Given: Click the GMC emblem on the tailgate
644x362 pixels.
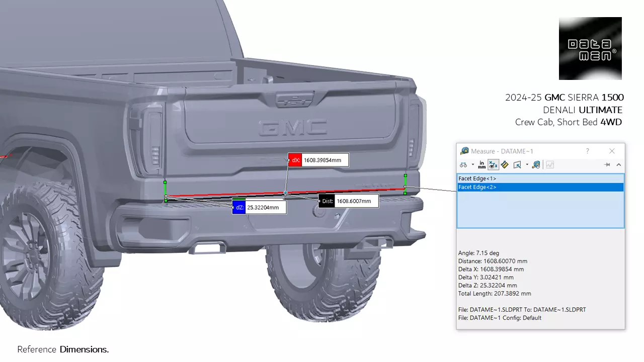Looking at the screenshot, I should [293, 128].
